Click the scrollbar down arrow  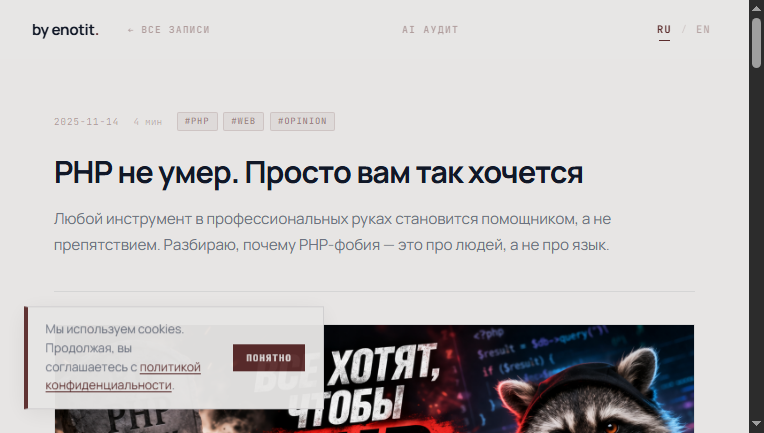pos(756,424)
